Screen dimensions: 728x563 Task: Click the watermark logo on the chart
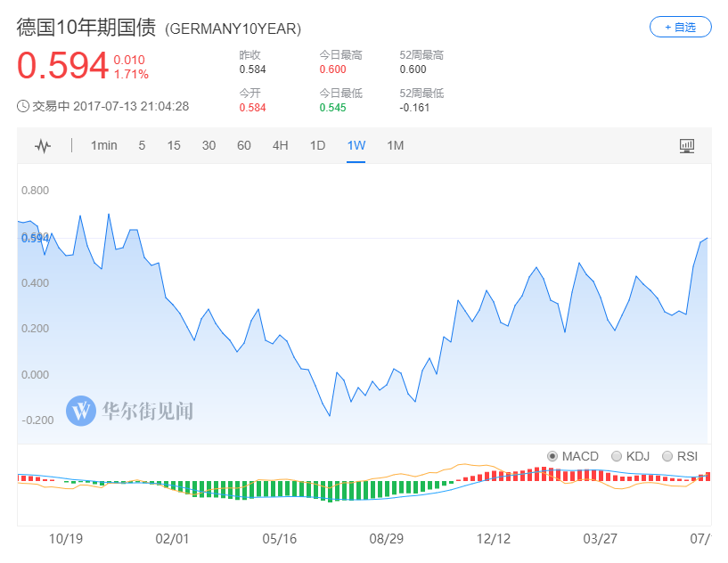click(x=81, y=411)
